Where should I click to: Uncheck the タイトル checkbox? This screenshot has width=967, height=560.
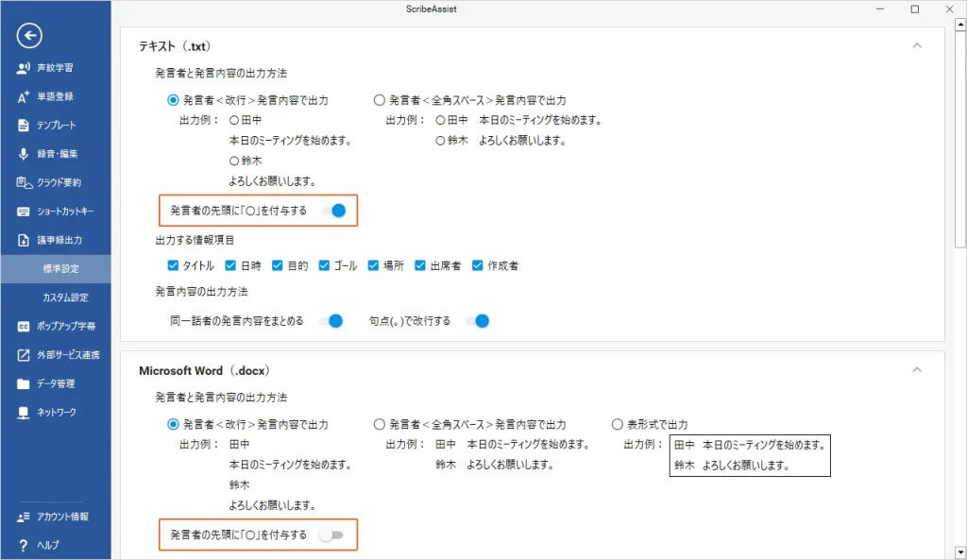pyautogui.click(x=173, y=265)
